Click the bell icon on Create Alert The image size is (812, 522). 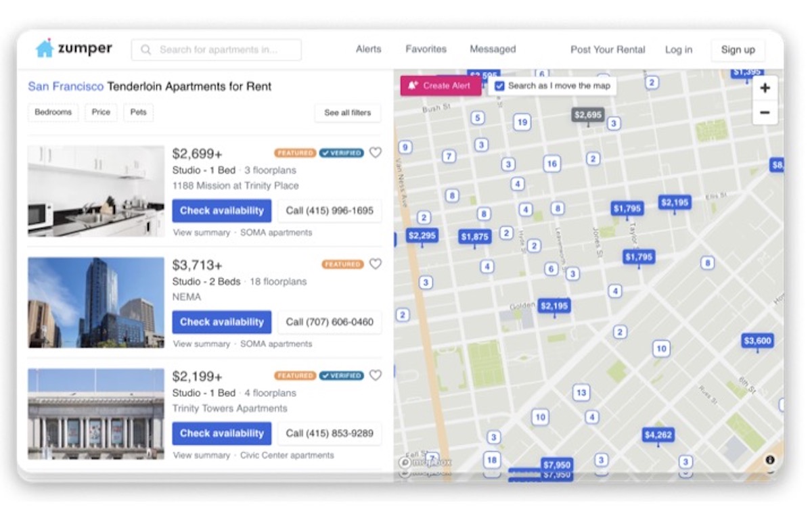click(411, 85)
